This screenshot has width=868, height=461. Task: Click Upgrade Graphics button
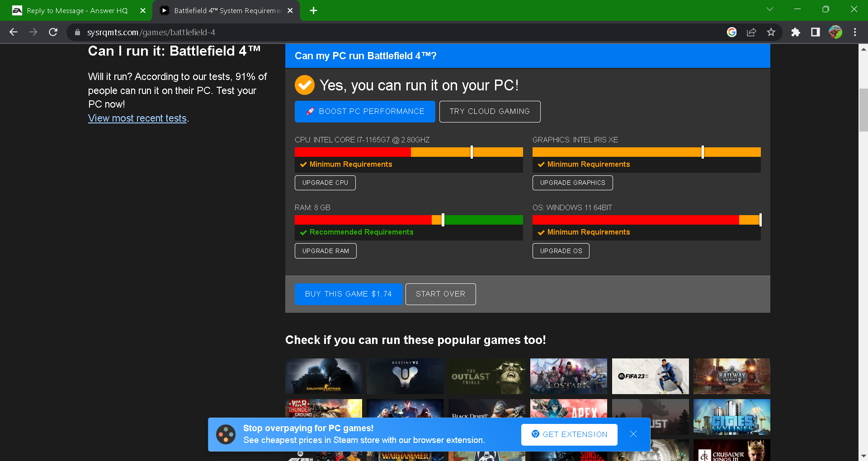[572, 183]
